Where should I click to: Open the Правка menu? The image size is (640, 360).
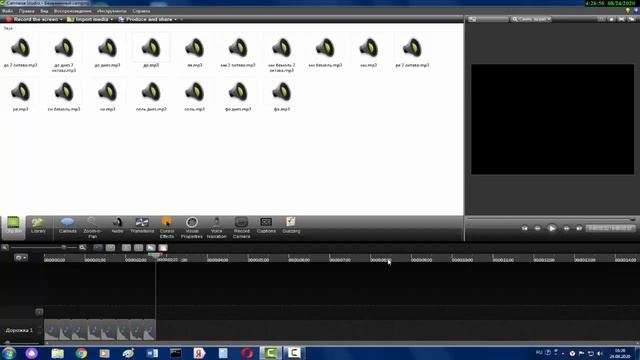(x=27, y=11)
